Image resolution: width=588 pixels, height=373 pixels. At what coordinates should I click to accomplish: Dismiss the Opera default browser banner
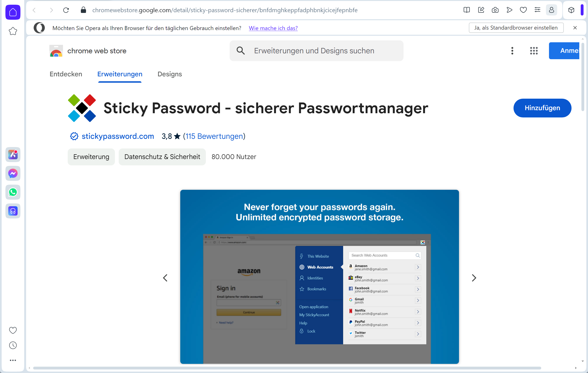(x=575, y=28)
